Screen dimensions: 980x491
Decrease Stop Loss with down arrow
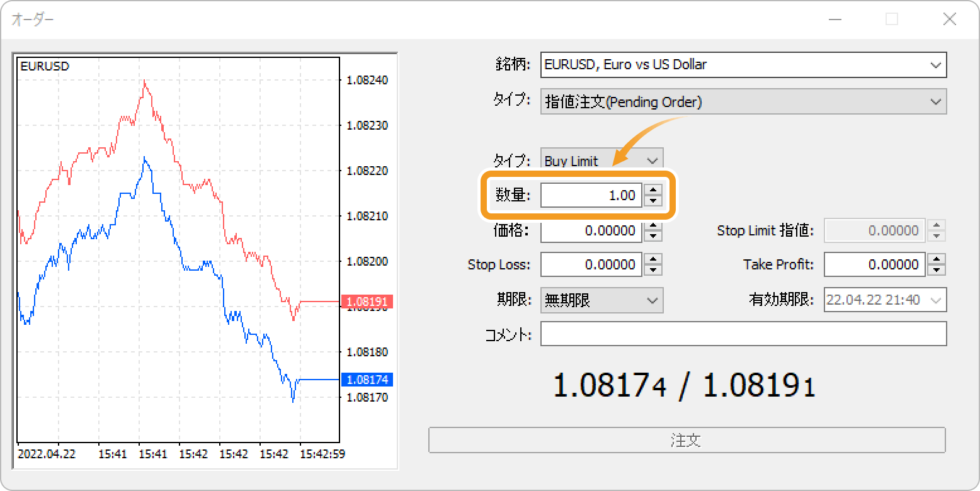click(x=654, y=270)
